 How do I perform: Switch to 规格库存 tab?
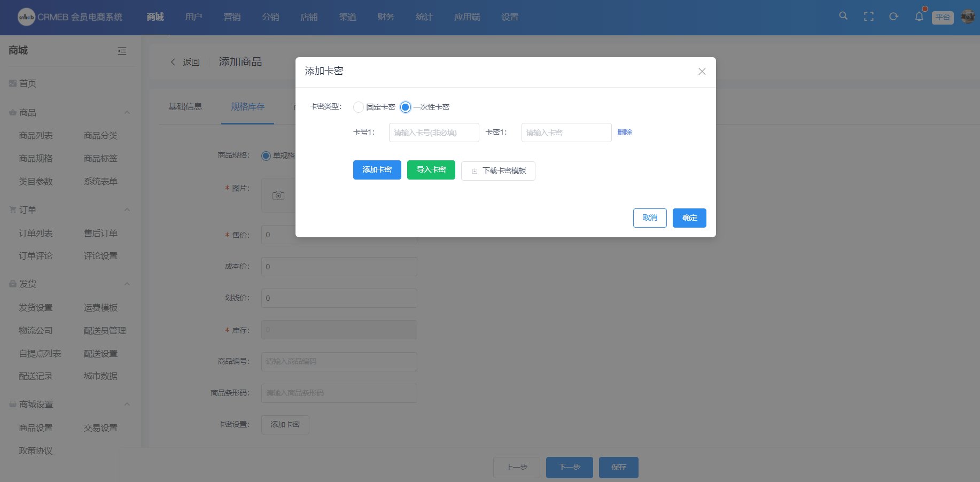pos(248,107)
